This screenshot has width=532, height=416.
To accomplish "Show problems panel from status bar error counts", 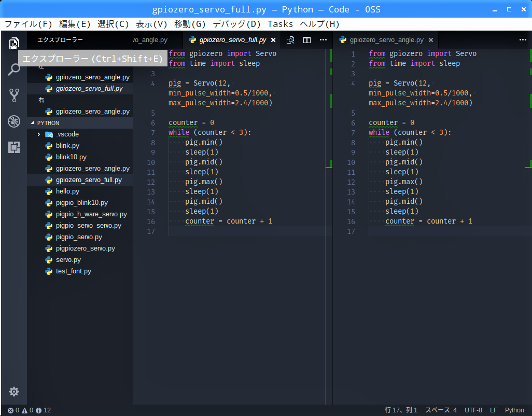I will 29,410.
